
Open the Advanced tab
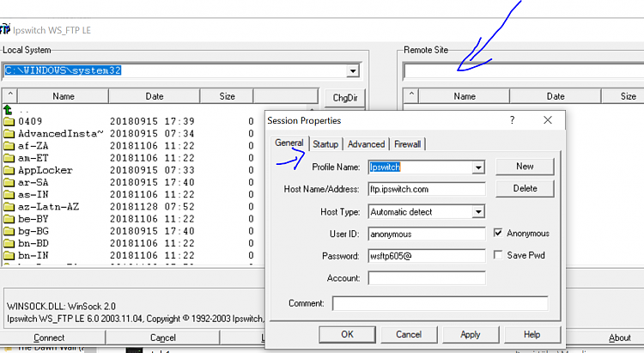366,144
